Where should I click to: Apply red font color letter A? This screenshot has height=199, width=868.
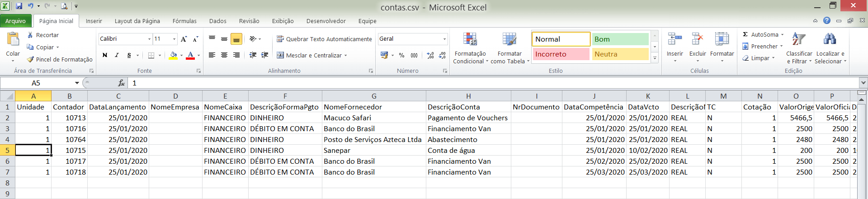point(190,55)
